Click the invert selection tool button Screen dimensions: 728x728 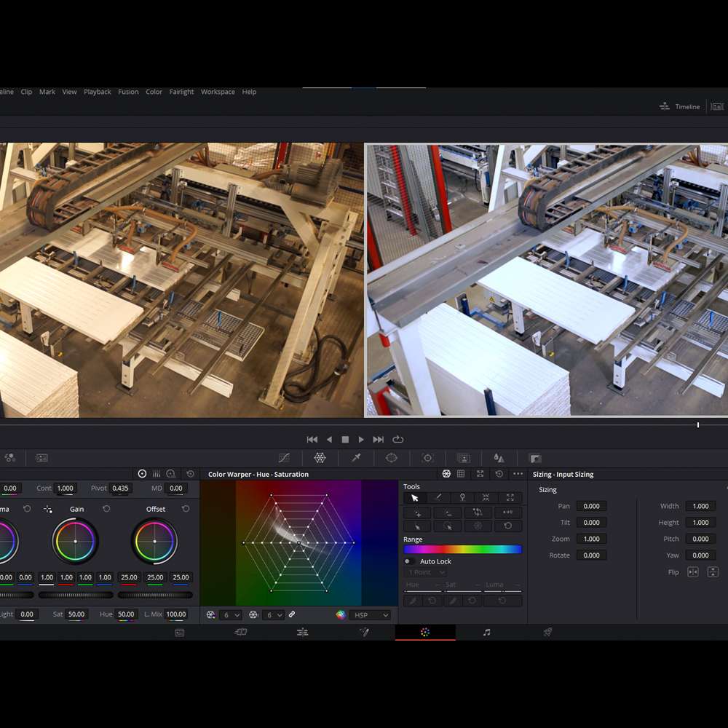tap(478, 513)
